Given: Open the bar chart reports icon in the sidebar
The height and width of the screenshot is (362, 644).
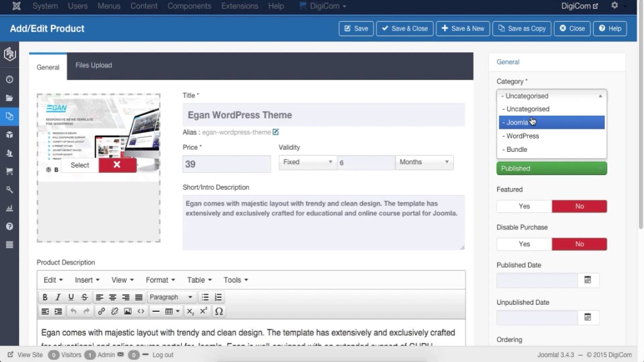Looking at the screenshot, I should click(x=9, y=208).
